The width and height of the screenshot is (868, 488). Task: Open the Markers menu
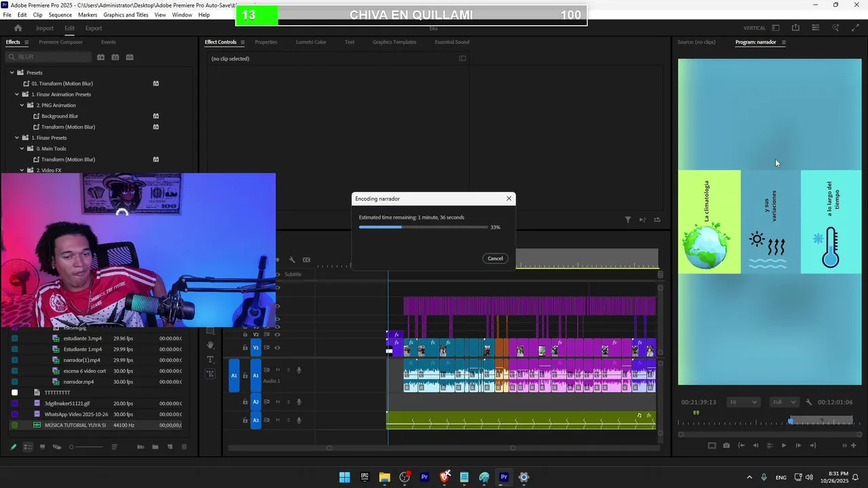pyautogui.click(x=87, y=15)
